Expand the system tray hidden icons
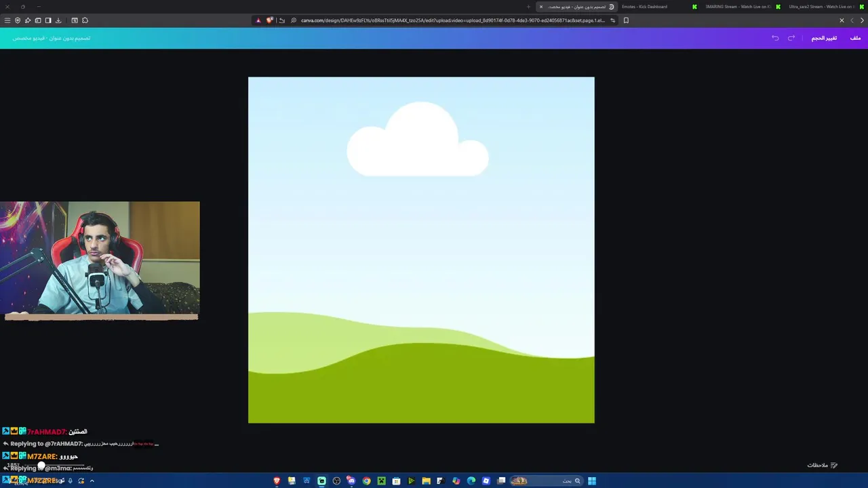868x488 pixels. click(x=92, y=481)
